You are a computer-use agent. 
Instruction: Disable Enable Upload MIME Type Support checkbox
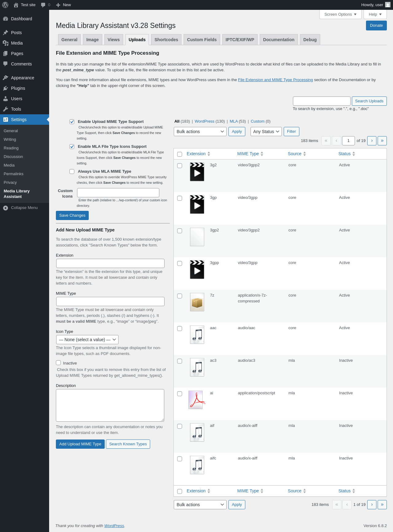click(x=72, y=122)
